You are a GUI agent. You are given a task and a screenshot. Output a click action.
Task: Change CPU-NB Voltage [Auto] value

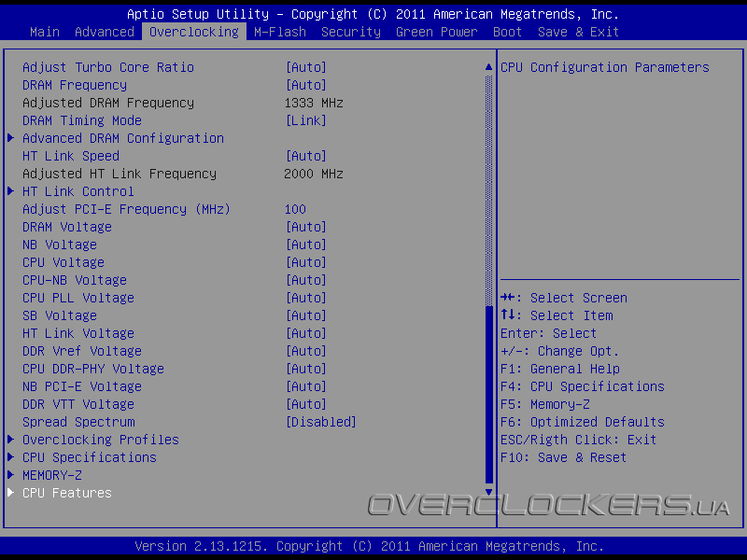tap(306, 280)
